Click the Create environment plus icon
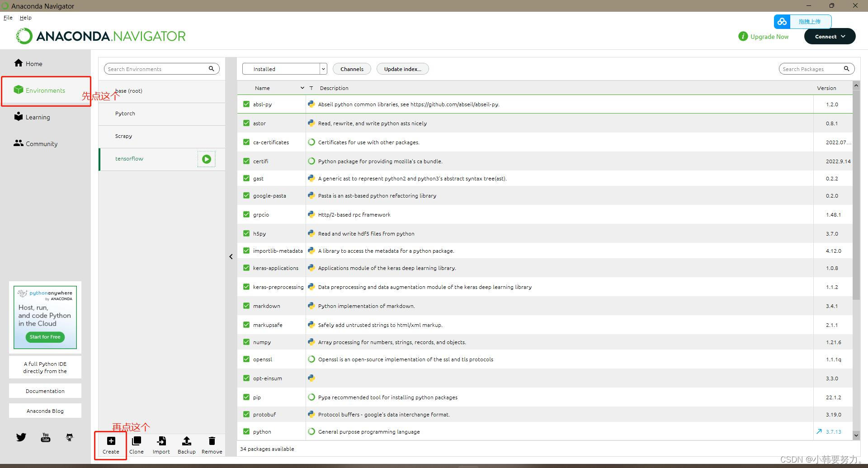The width and height of the screenshot is (868, 468). pos(111,441)
